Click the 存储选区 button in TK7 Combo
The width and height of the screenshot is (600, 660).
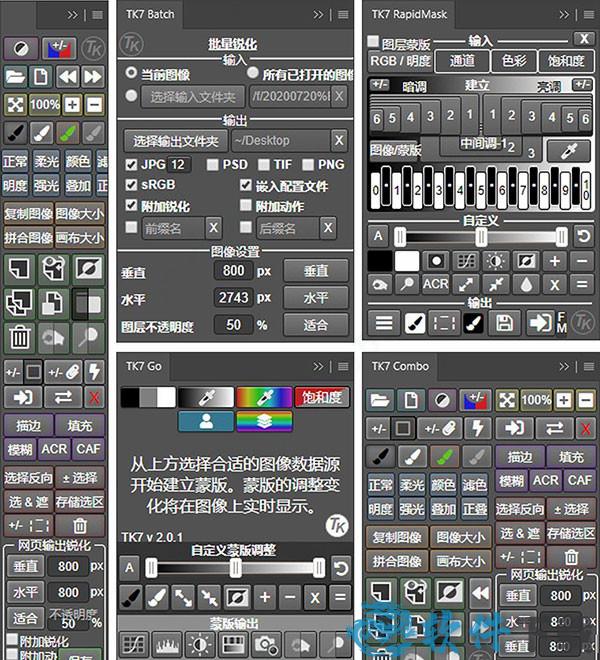571,534
